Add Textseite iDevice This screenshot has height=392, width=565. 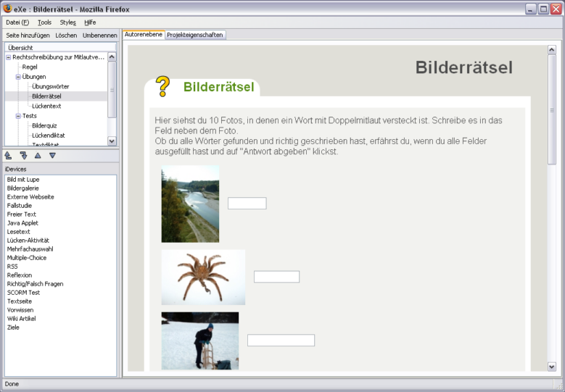click(x=20, y=301)
